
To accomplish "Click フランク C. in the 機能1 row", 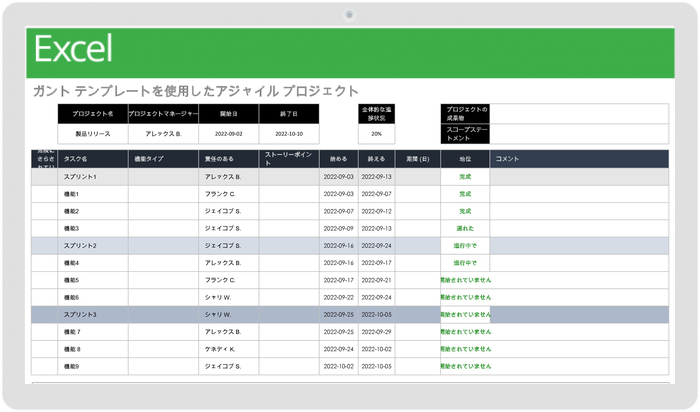I will [229, 194].
